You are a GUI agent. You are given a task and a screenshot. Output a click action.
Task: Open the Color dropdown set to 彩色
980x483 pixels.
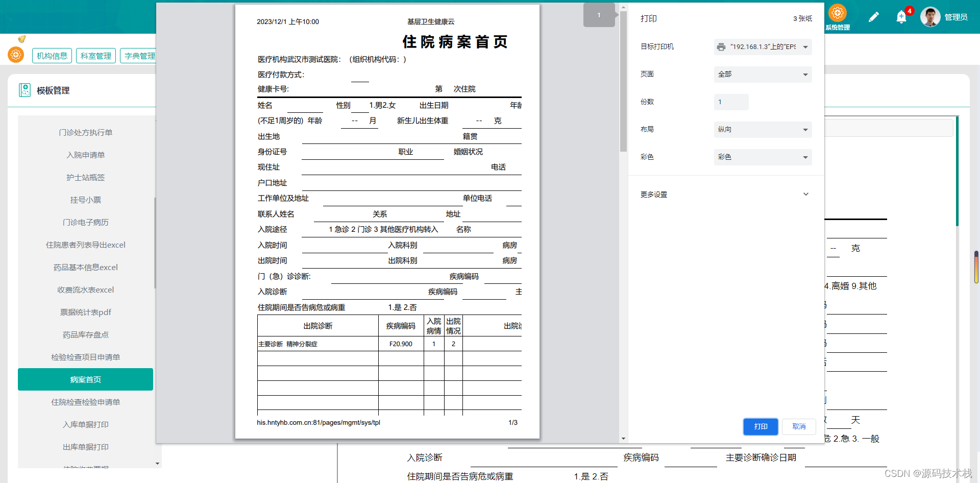tap(763, 157)
